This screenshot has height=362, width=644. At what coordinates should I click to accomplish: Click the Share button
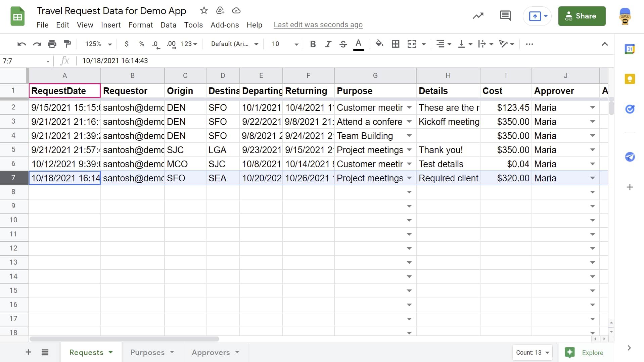tap(582, 16)
